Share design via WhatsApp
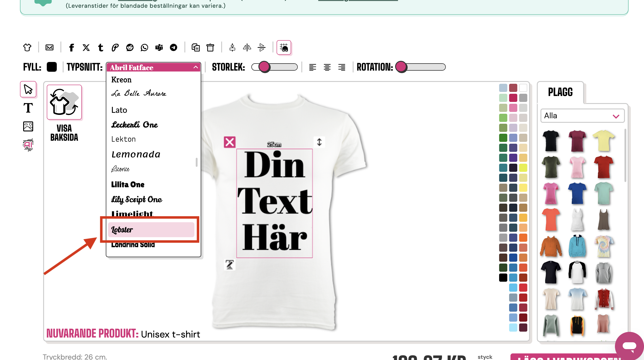This screenshot has height=360, width=644. coord(144,47)
